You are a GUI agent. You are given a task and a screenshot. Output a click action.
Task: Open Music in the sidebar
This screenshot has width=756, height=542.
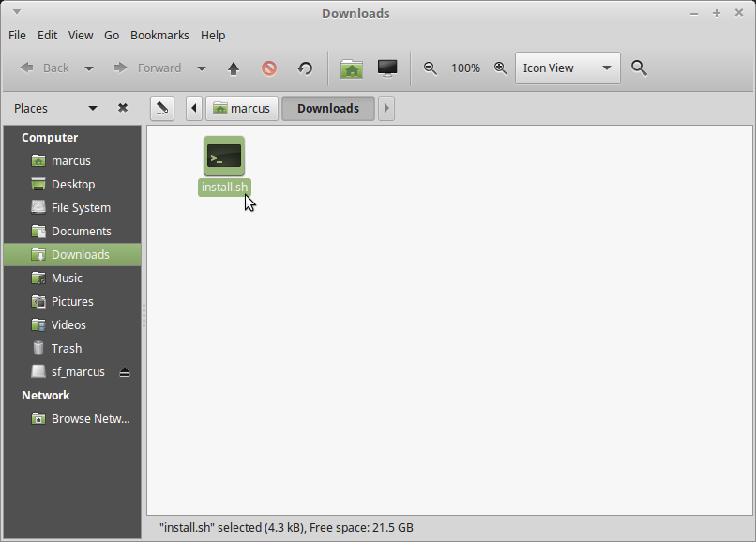(72, 279)
